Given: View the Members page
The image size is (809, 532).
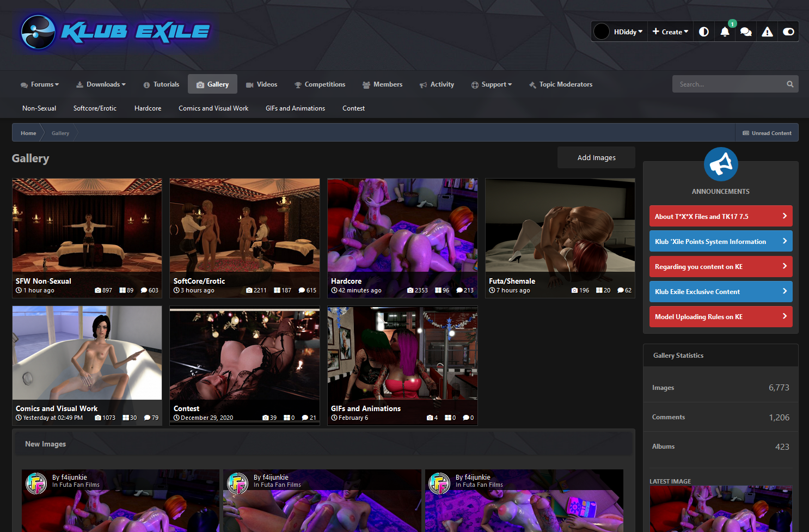Looking at the screenshot, I should click(382, 84).
